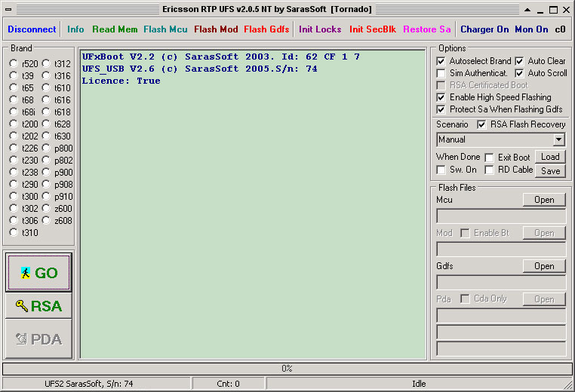Viewport: 575px width, 392px height.
Task: Toggle Autoselect Brand checkbox
Action: [441, 61]
